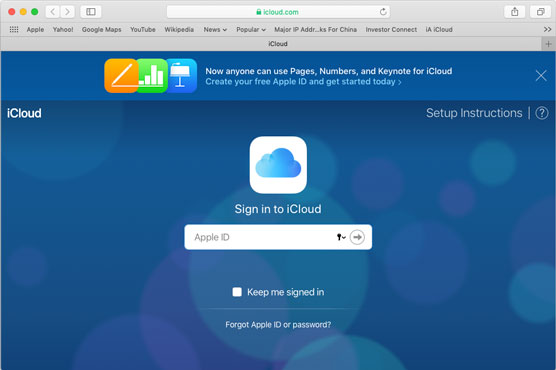Open the password key autofill dropdown
Image resolution: width=556 pixels, height=370 pixels.
coord(341,237)
